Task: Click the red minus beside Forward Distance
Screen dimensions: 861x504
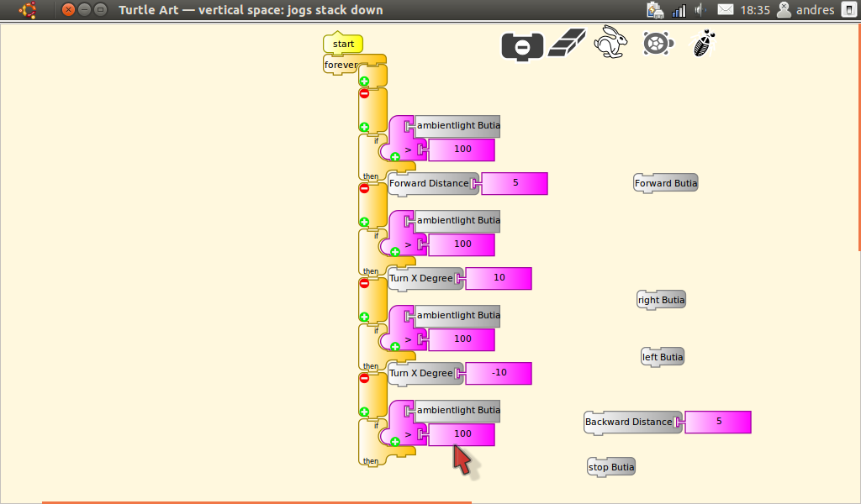Action: [x=364, y=189]
